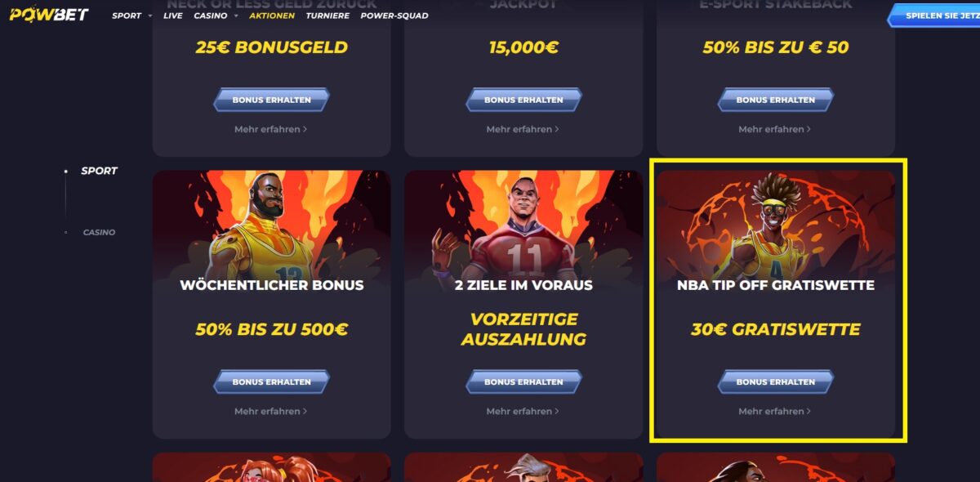Claim the 25€ Bonusgeld offer
The width and height of the screenshot is (980, 482).
coord(271,100)
